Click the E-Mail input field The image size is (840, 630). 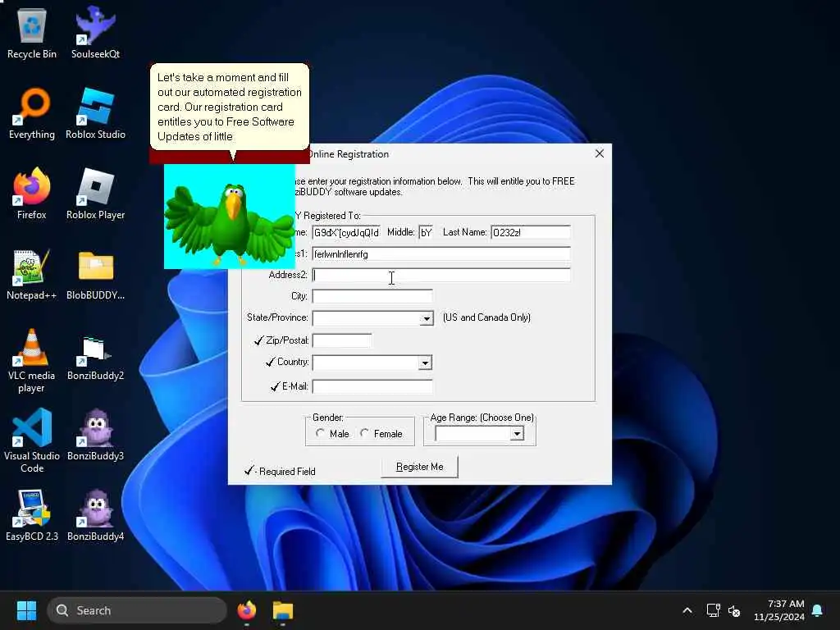pos(372,386)
